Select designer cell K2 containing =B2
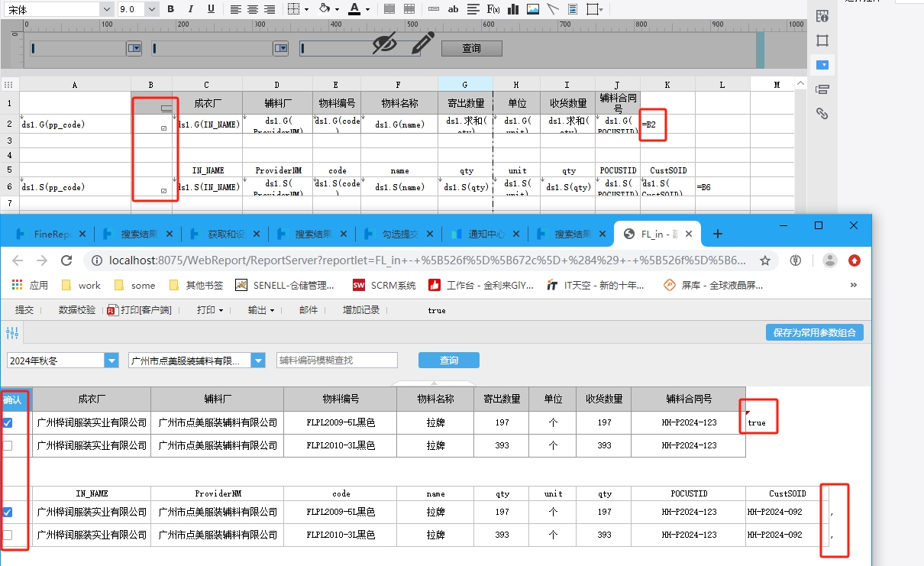The height and width of the screenshot is (566, 924). [667, 124]
